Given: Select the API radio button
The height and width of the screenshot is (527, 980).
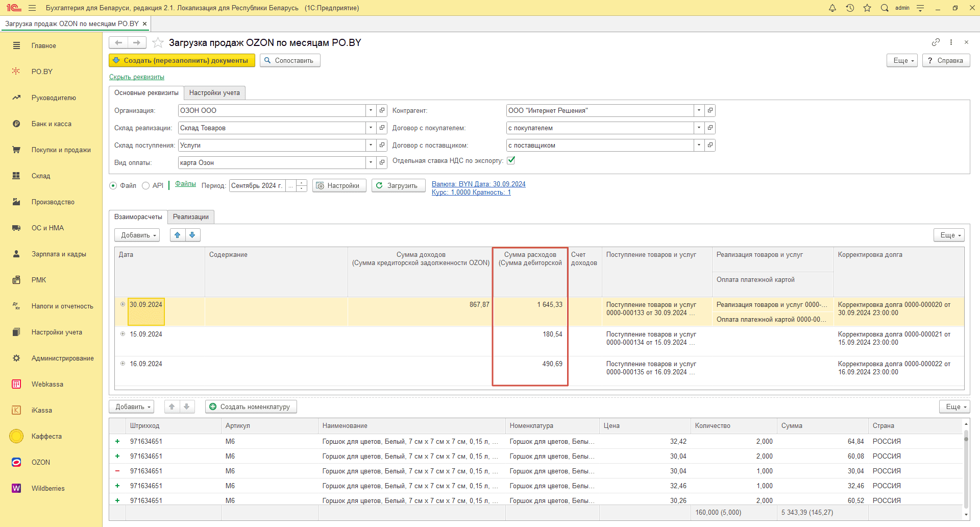Looking at the screenshot, I should point(146,186).
